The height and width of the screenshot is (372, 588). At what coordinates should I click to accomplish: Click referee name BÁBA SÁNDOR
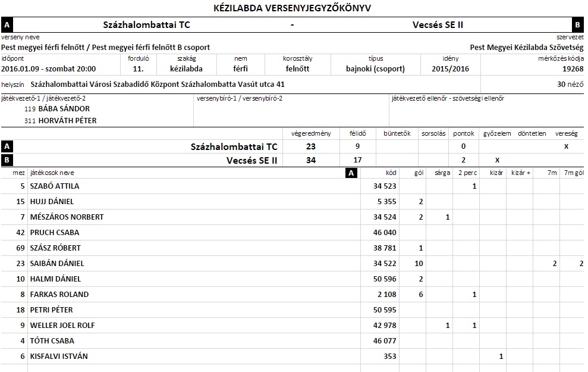[x=64, y=109]
